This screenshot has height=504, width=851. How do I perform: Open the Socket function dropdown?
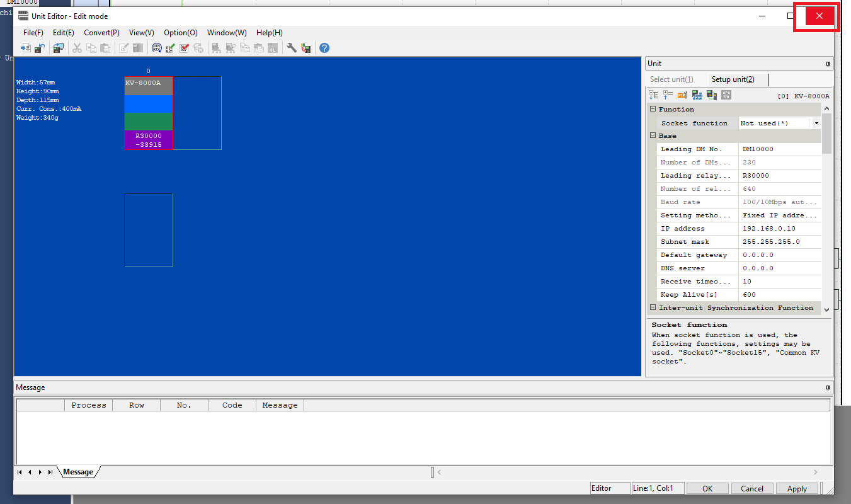pos(816,123)
